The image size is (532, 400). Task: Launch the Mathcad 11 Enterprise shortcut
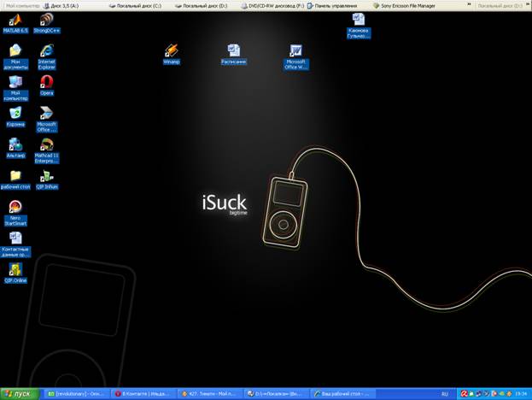tap(46, 150)
